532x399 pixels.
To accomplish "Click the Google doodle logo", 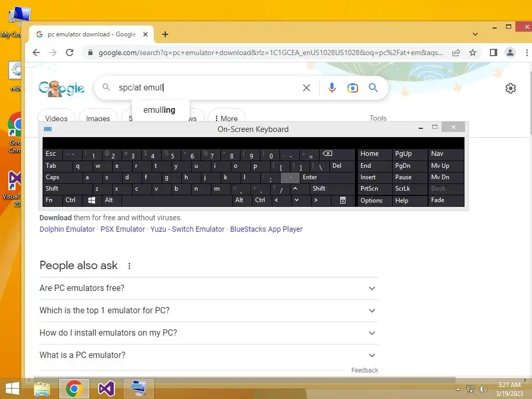I will coord(61,88).
